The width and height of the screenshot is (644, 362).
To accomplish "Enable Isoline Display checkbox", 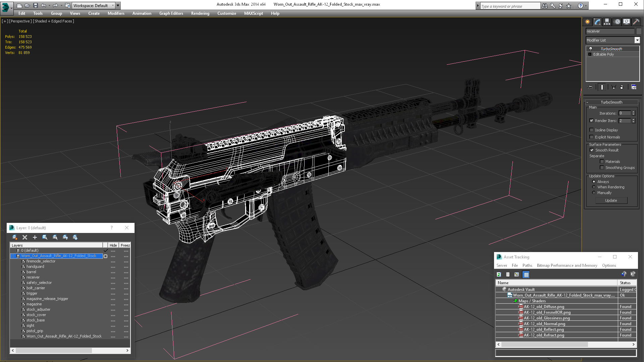I will [592, 130].
